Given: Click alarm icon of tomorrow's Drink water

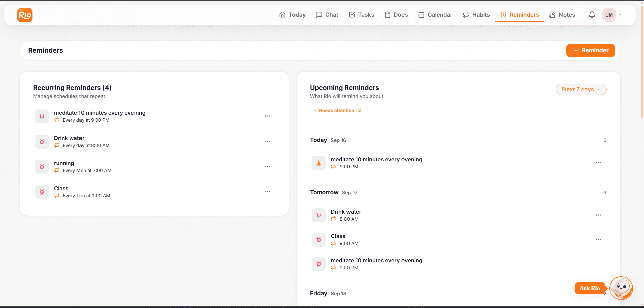Looking at the screenshot, I should pos(319,215).
